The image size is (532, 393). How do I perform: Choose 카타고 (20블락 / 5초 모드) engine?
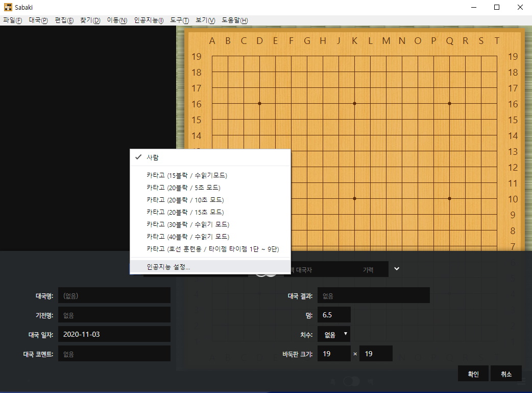tap(210, 188)
